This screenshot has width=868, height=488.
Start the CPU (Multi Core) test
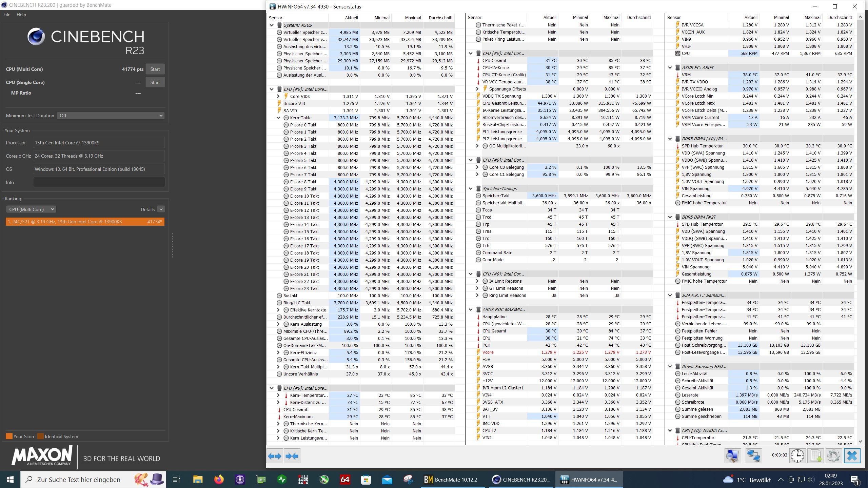click(x=155, y=69)
